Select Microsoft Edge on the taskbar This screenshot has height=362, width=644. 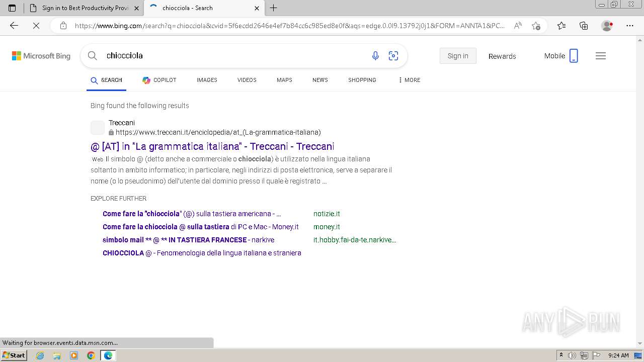click(x=108, y=355)
